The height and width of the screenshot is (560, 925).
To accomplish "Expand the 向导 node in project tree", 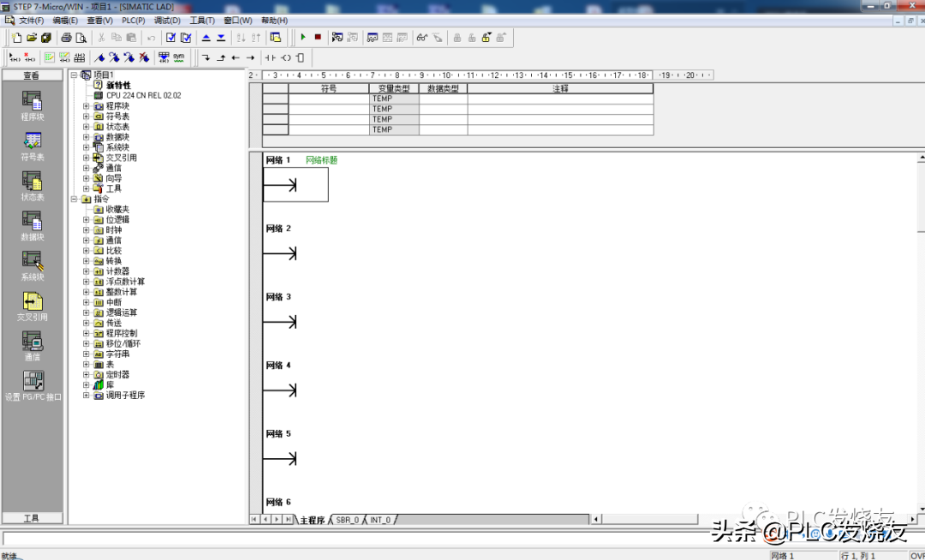I will click(x=87, y=178).
